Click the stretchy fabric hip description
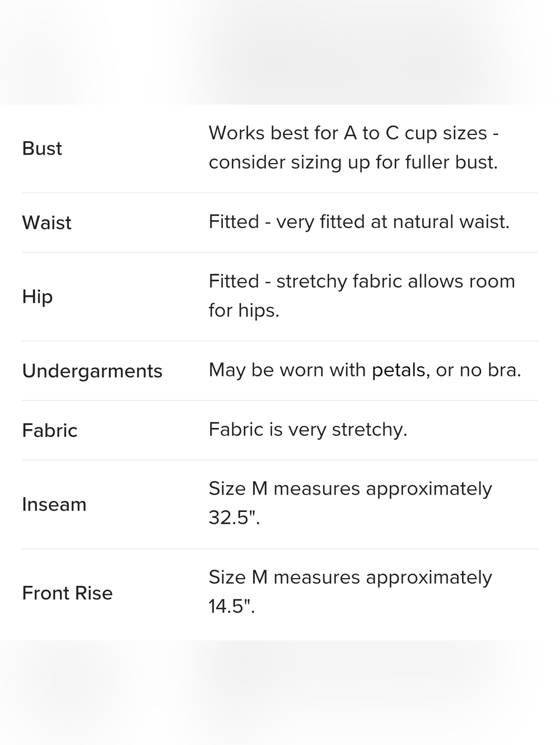Screen dimensions: 560x745 pos(362,295)
